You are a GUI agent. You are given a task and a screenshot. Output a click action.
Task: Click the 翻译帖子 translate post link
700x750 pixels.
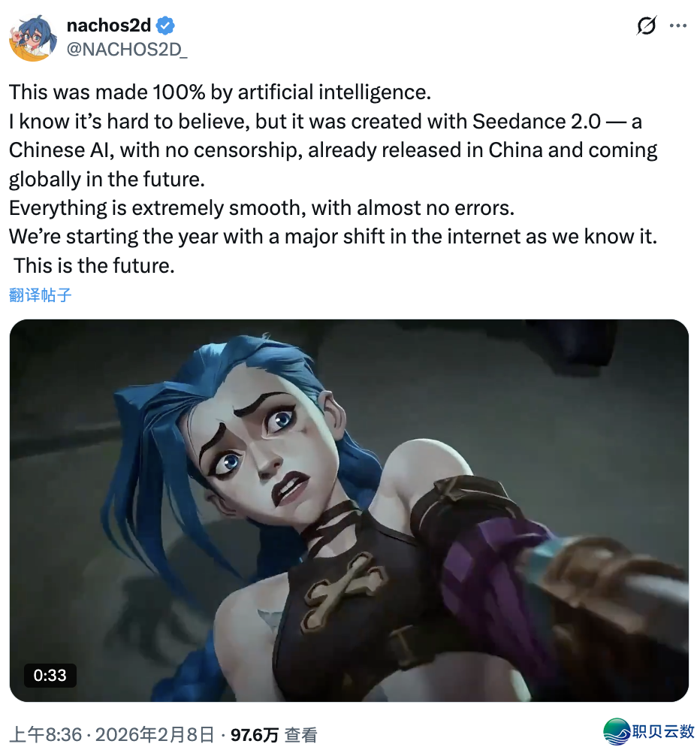pos(40,295)
